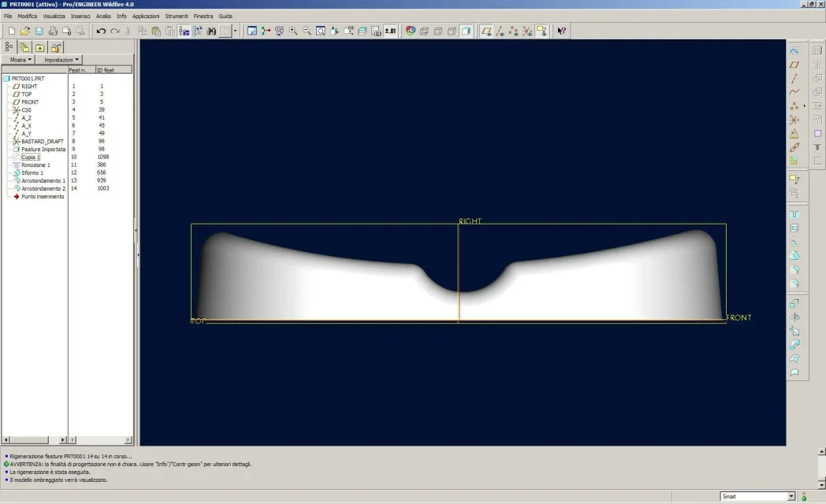Image resolution: width=826 pixels, height=504 pixels.
Task: Select the Rib tool icon
Action: point(794,242)
